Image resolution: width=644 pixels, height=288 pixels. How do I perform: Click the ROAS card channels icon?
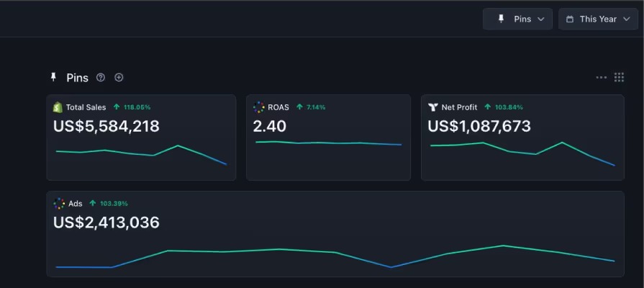259,107
